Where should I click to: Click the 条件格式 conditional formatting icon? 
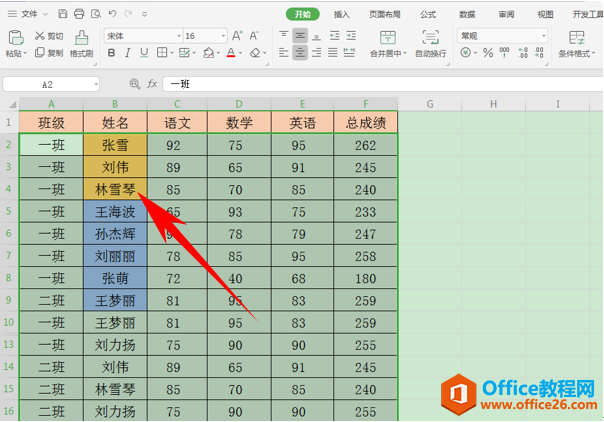577,38
